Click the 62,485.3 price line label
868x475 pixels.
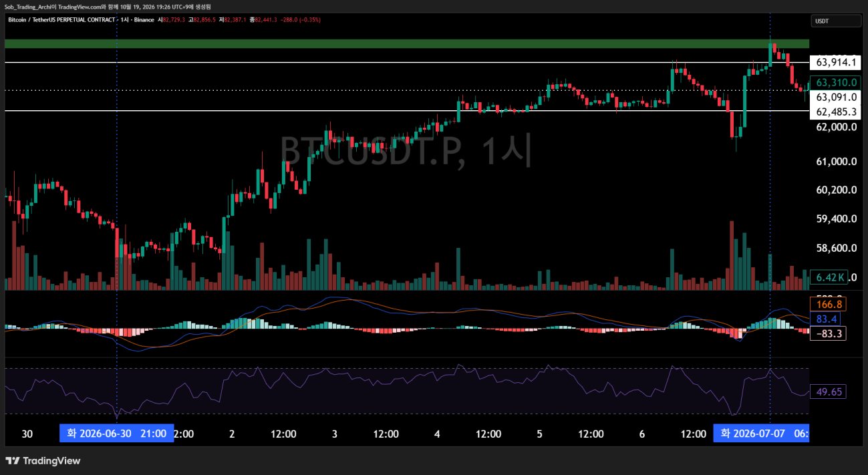click(836, 111)
